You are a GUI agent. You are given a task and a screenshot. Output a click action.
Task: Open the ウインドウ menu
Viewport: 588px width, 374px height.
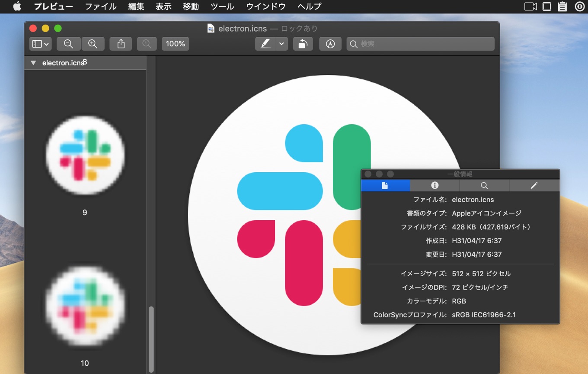(x=266, y=6)
